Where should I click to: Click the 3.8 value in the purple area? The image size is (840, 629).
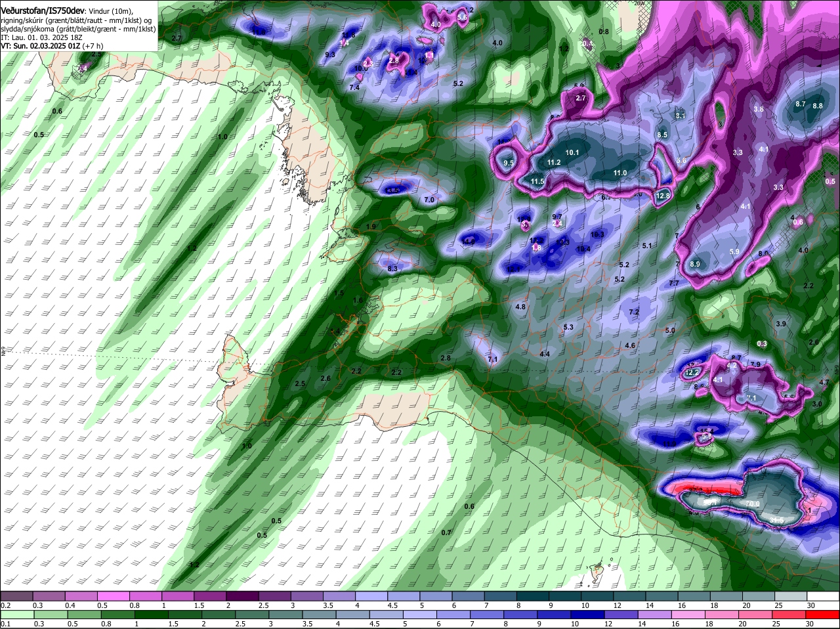[759, 109]
